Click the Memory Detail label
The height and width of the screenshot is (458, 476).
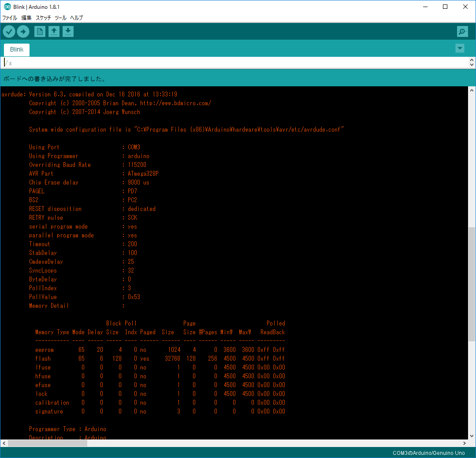click(x=49, y=306)
